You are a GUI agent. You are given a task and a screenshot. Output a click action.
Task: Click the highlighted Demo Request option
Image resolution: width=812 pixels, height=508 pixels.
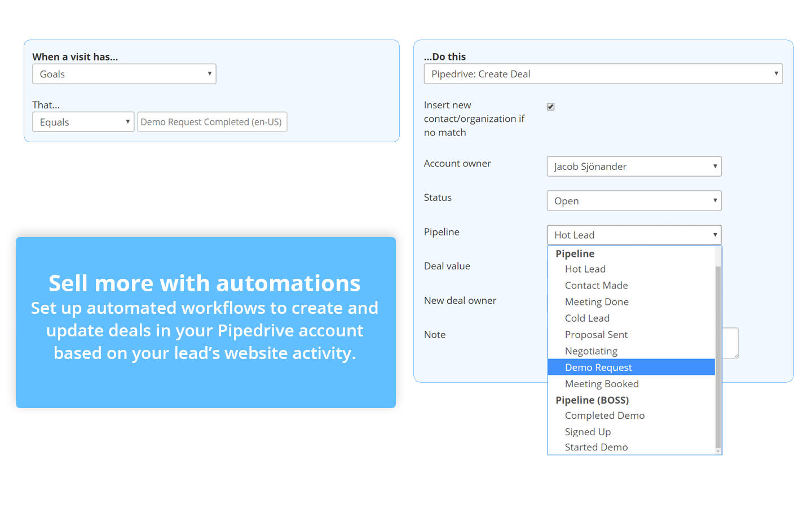598,367
